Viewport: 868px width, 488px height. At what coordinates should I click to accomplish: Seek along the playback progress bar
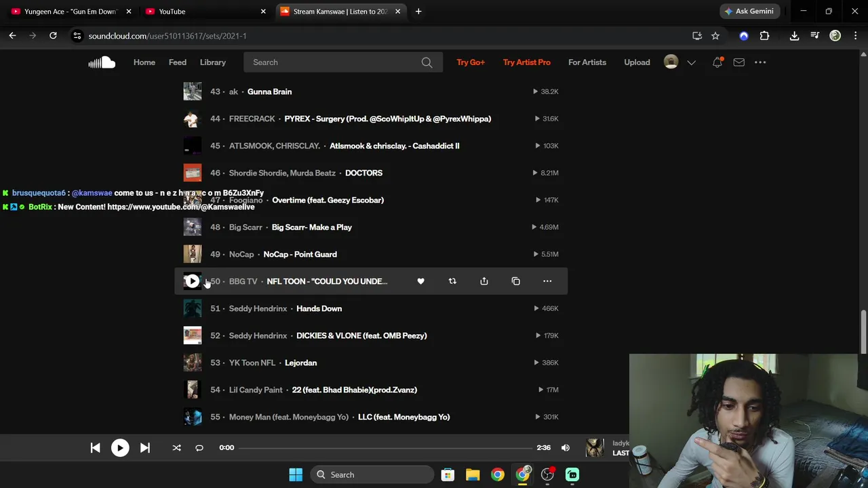[x=385, y=447]
